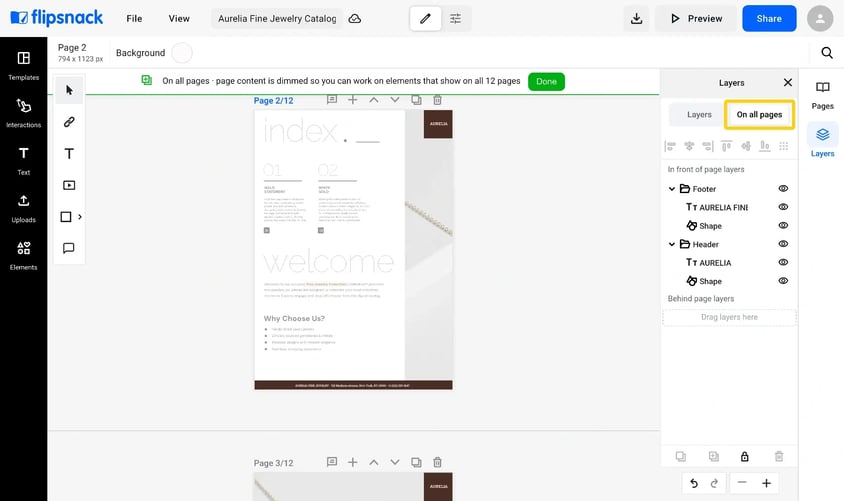Image resolution: width=844 pixels, height=501 pixels.
Task: Switch to the Layers tab
Action: (699, 115)
